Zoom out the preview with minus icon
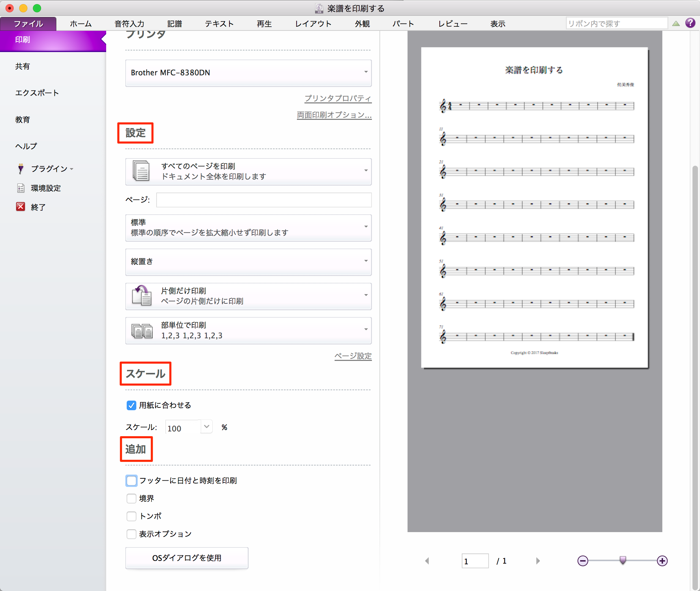This screenshot has height=591, width=700. (x=583, y=561)
